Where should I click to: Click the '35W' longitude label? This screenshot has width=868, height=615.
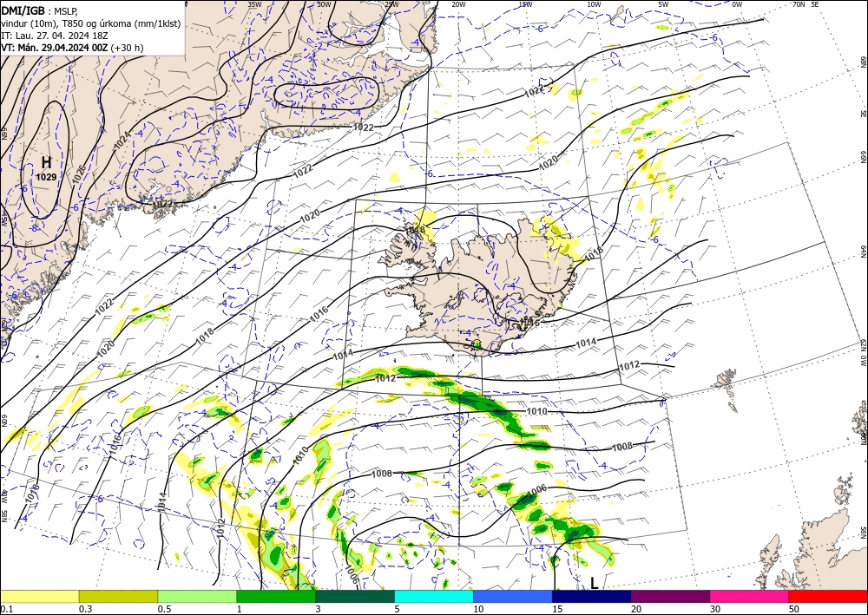(254, 4)
